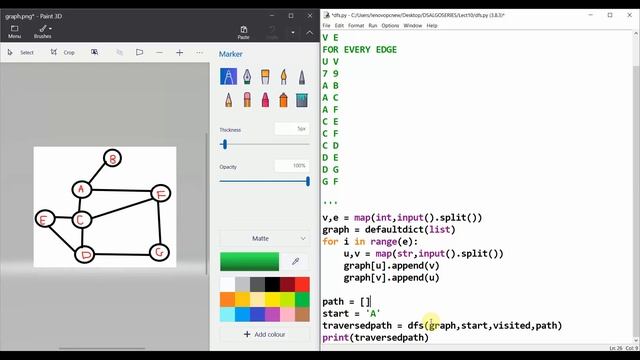Open the Format menu in IDLE
This screenshot has height=360, width=640.
point(356,26)
